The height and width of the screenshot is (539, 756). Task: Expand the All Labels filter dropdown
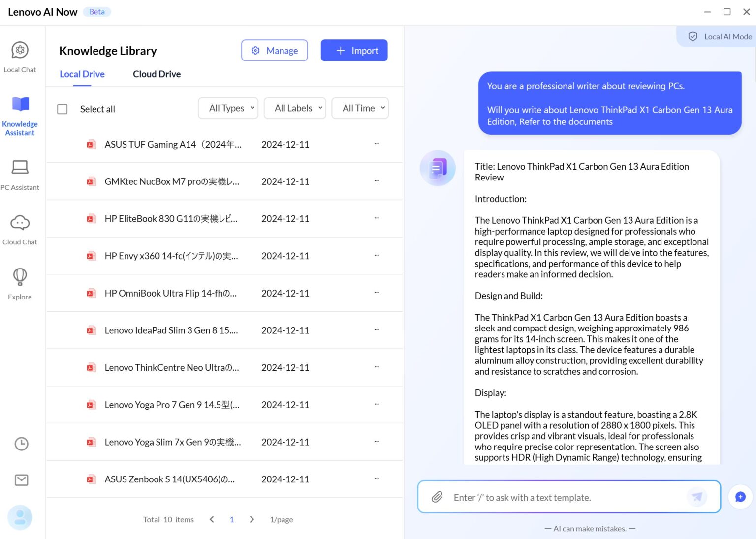295,108
